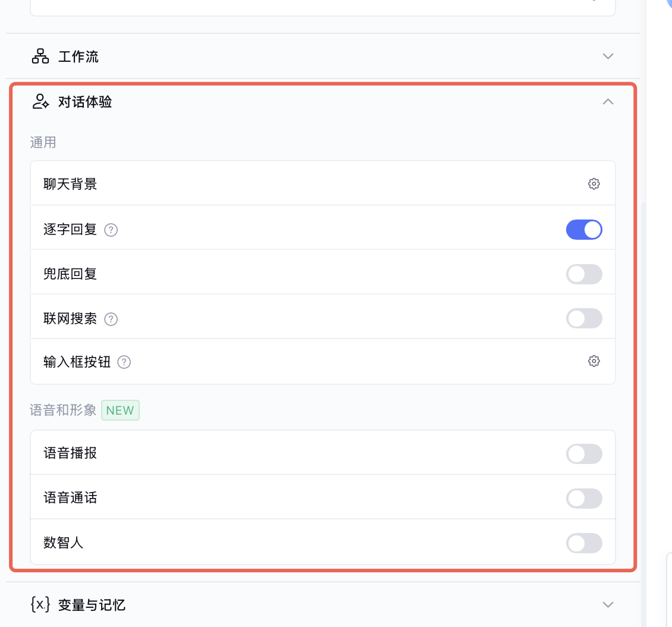Turn on the 联网搜索 toggle

coord(584,319)
